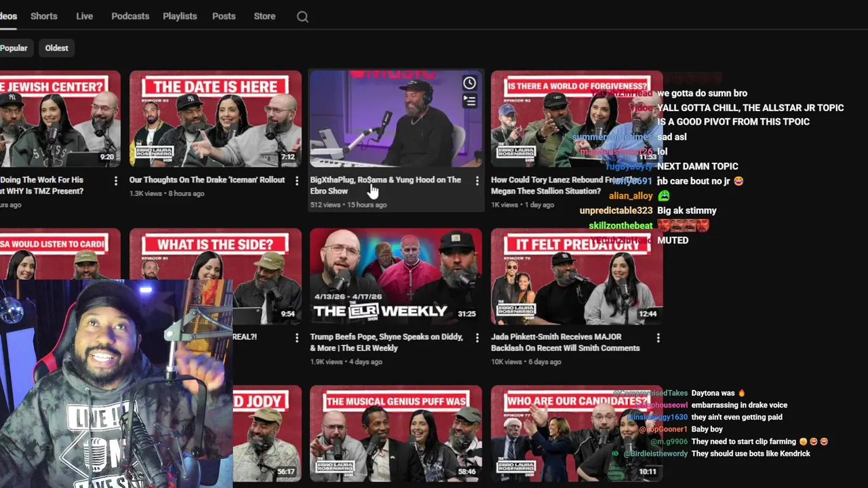Open 'Our Thoughts On The Drake Iceman Rollout' title
The width and height of the screenshot is (868, 488).
(x=208, y=180)
